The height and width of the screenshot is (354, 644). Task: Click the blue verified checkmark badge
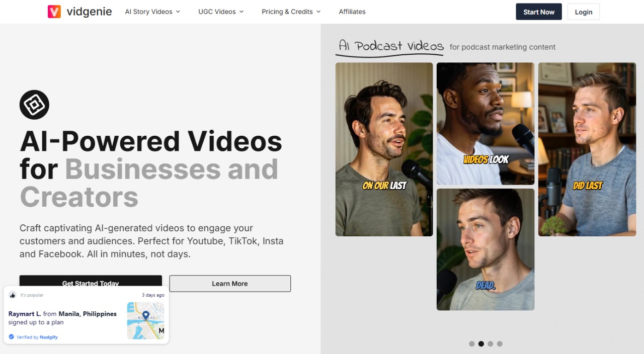(12, 337)
